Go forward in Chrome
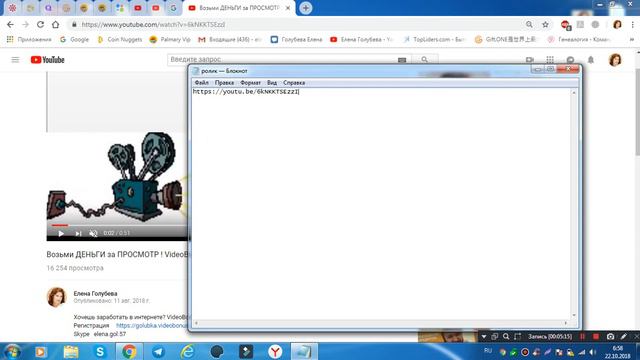The width and height of the screenshot is (640, 360). [x=25, y=24]
